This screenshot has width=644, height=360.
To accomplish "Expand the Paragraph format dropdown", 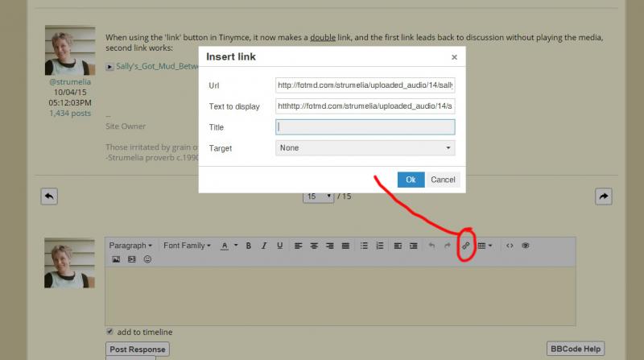I will (x=130, y=246).
